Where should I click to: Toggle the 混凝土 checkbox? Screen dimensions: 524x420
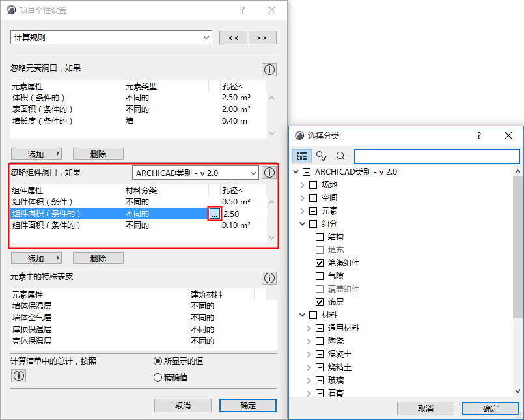point(320,354)
